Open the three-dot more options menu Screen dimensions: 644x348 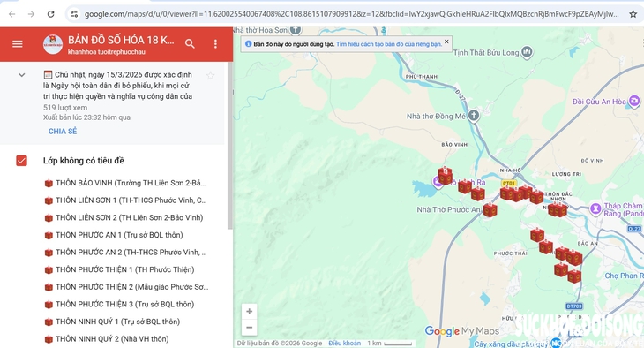pos(215,43)
